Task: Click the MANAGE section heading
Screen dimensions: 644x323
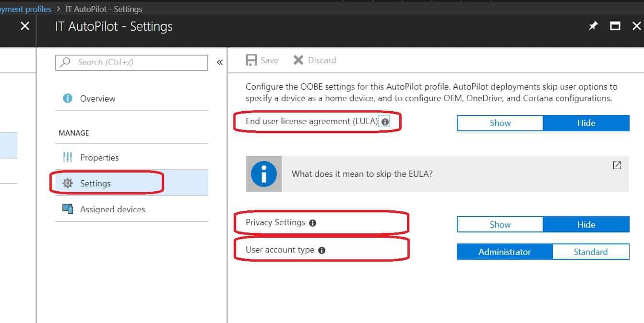Action: click(x=74, y=133)
